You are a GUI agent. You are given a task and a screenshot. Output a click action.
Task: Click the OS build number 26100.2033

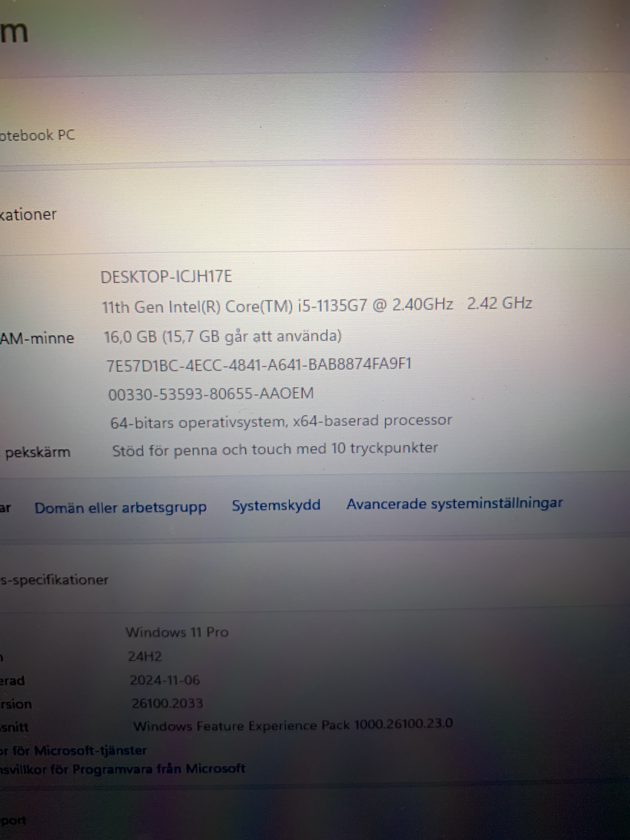pos(167,703)
